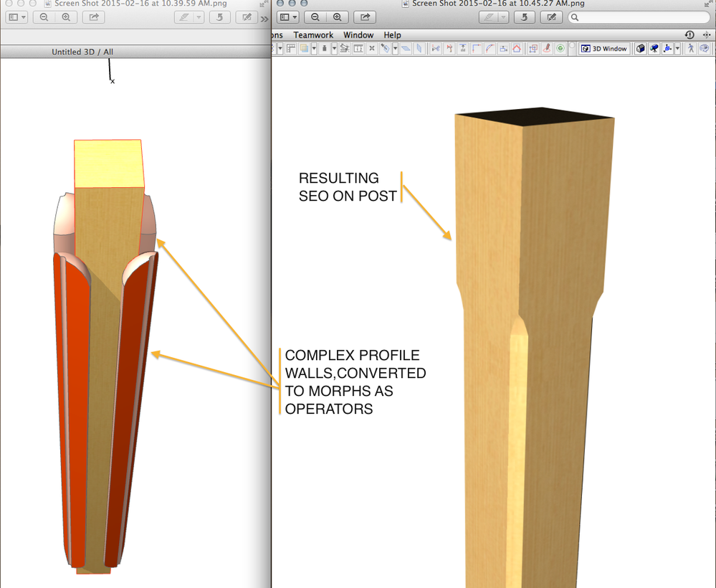Click the Share icon in the right Preview window

point(366,17)
